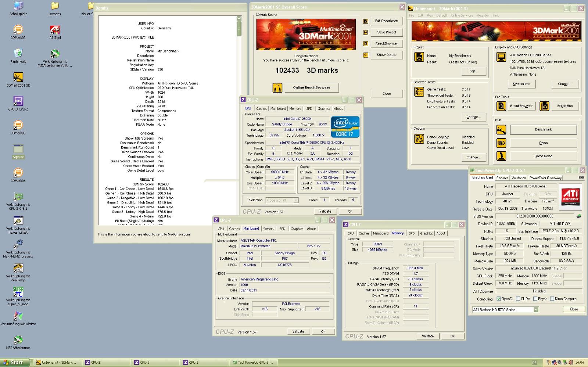Switch to Sensors tab in GPU-Z
This screenshot has height=367, width=588.
pyautogui.click(x=502, y=178)
